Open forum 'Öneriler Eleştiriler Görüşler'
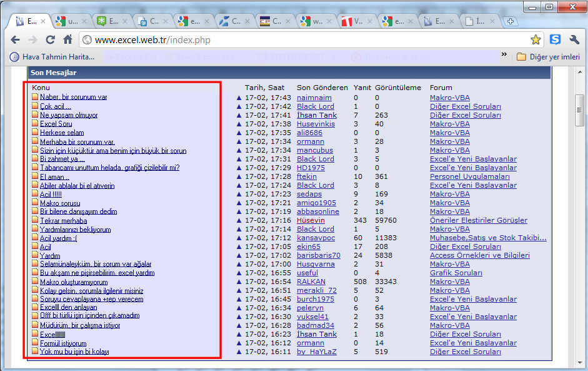 pyautogui.click(x=478, y=220)
